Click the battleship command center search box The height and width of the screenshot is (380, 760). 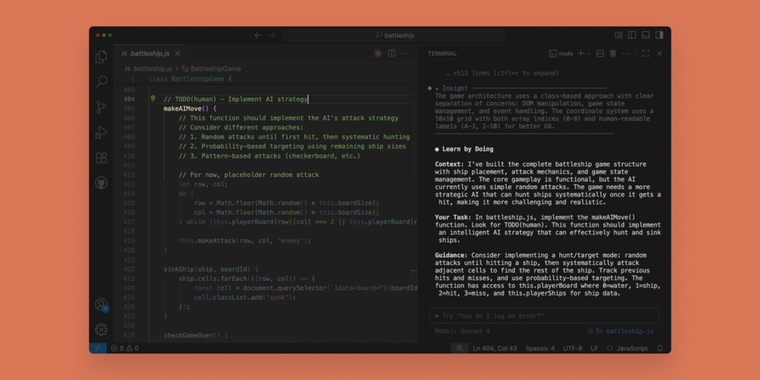coord(394,35)
